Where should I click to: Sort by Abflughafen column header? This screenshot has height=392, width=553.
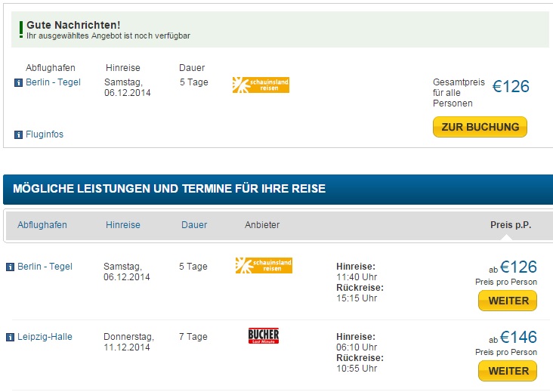[x=42, y=225]
